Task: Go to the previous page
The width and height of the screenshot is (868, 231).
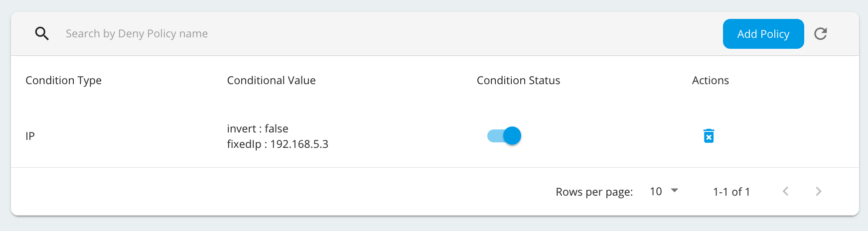Action: point(785,192)
